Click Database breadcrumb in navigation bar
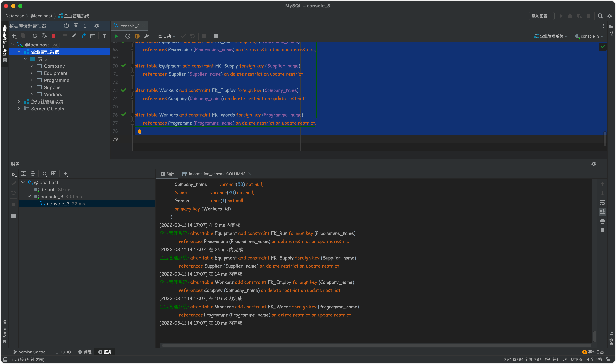The width and height of the screenshot is (616, 364). tap(15, 16)
